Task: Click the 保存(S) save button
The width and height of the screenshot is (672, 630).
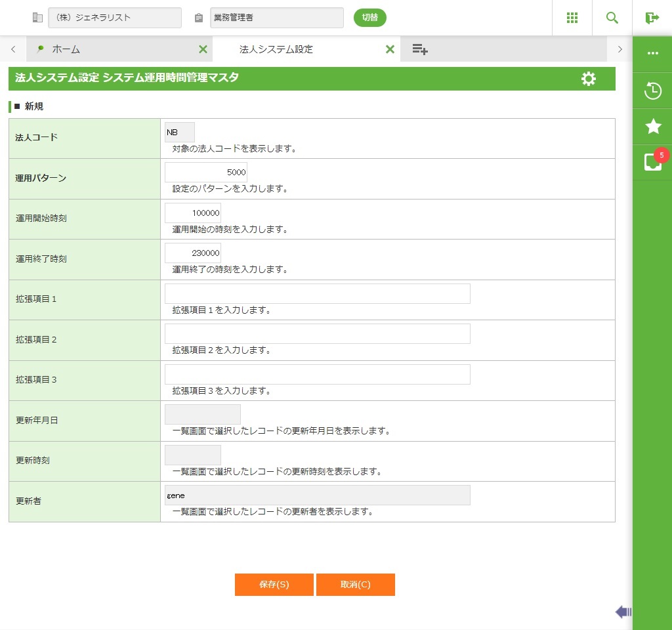Action: (x=274, y=585)
